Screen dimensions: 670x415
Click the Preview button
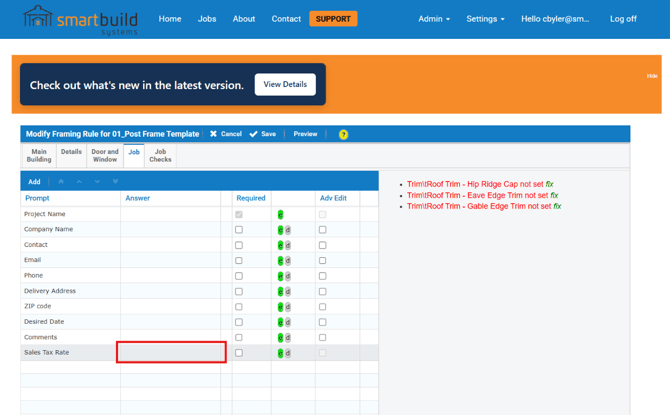pos(305,134)
